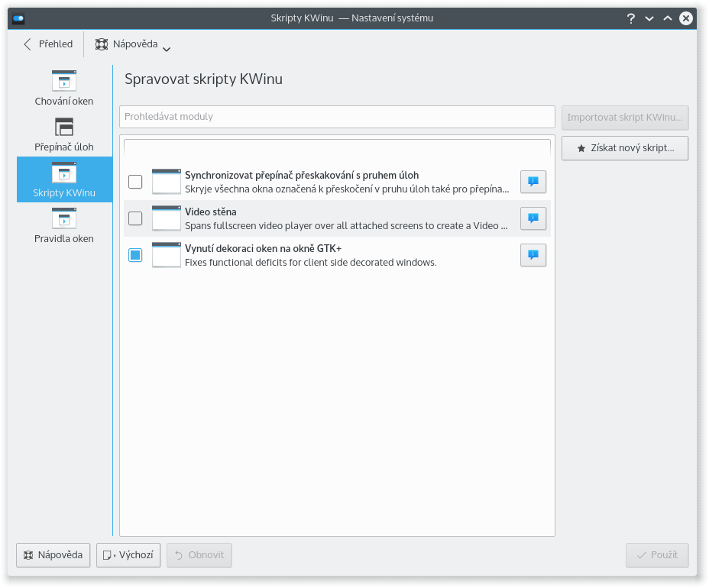Select Vynutí dekoraci oken na okně GTK+ title
Screen dimensions: 709x588
tap(263, 248)
